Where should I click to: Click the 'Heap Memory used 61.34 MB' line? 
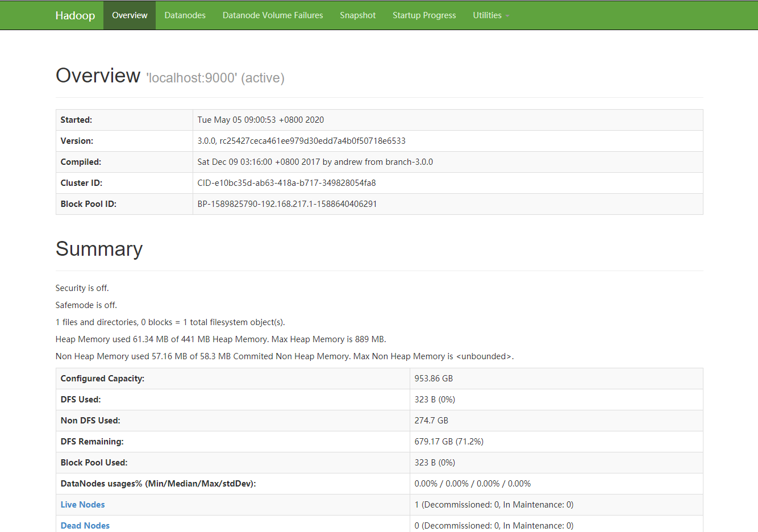221,339
